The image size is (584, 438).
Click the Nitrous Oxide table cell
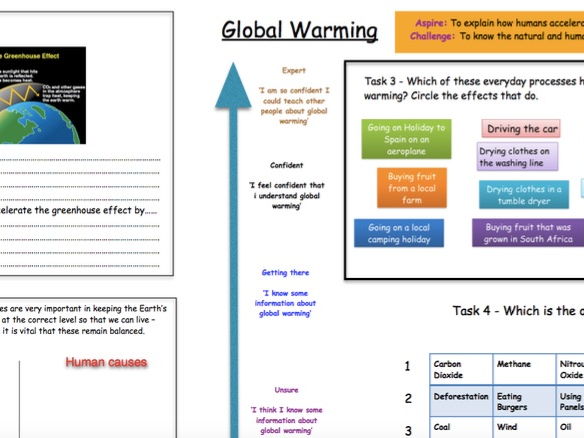pos(570,369)
